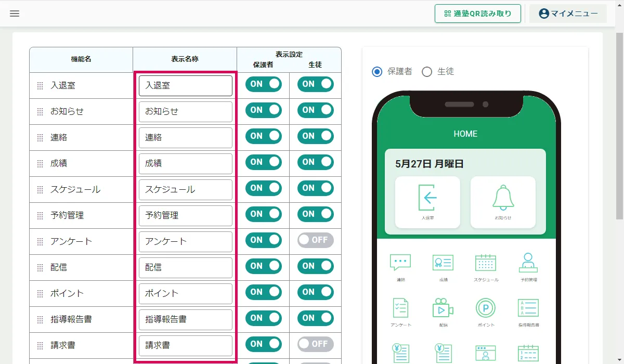Click the 入退室 display name field
This screenshot has height=364, width=624.
[185, 86]
